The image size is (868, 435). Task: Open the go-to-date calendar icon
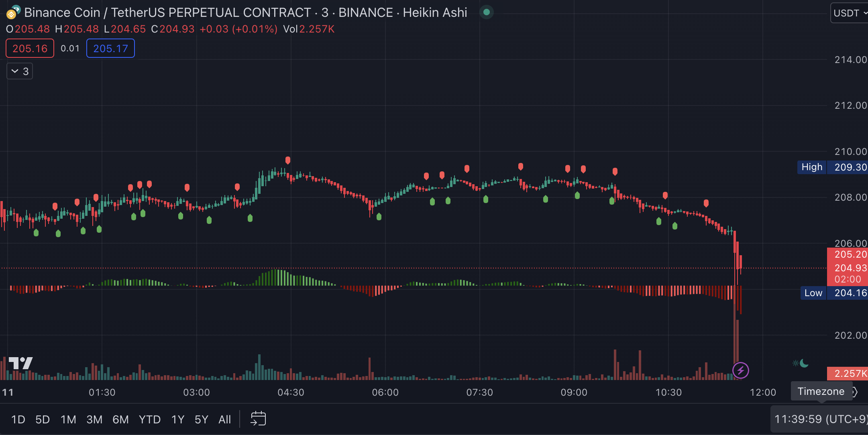258,419
